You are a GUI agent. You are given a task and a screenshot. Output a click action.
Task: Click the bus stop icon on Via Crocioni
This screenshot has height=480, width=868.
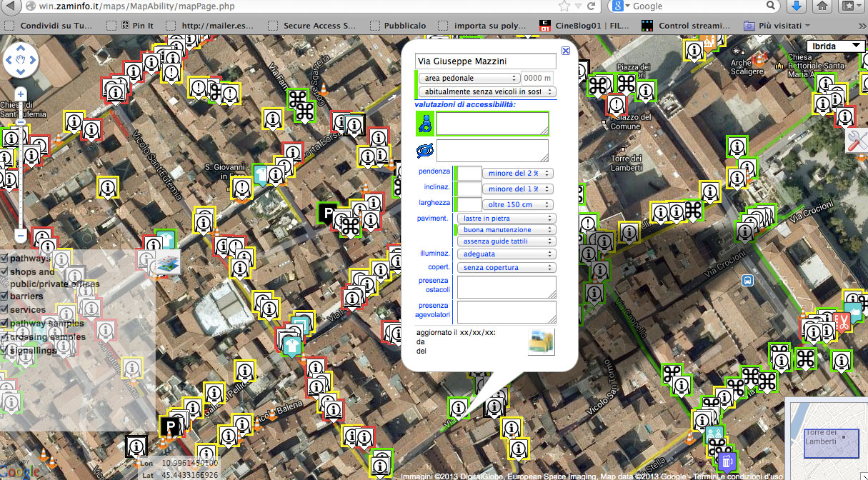coord(747,281)
